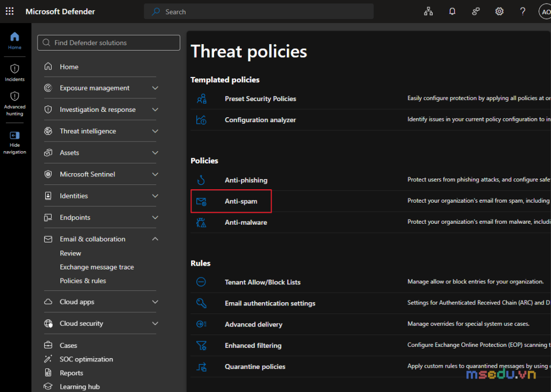Open Email authentication settings link
551x392 pixels.
coord(270,303)
